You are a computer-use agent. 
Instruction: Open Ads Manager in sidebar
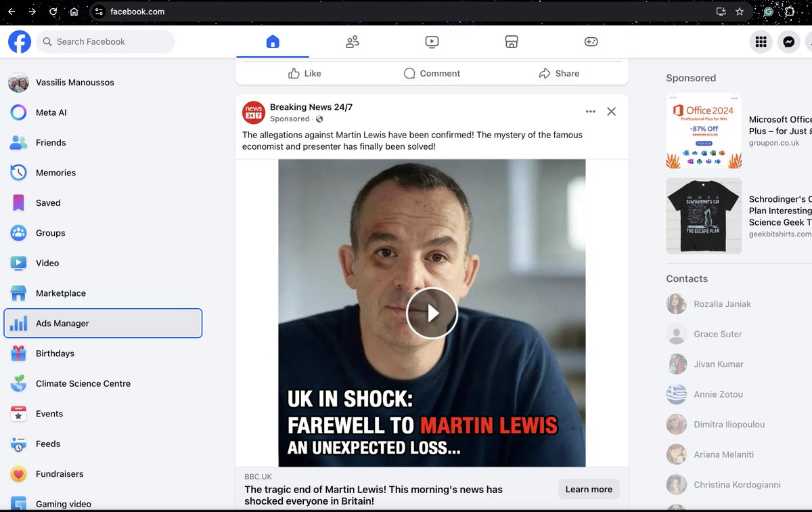pos(103,323)
